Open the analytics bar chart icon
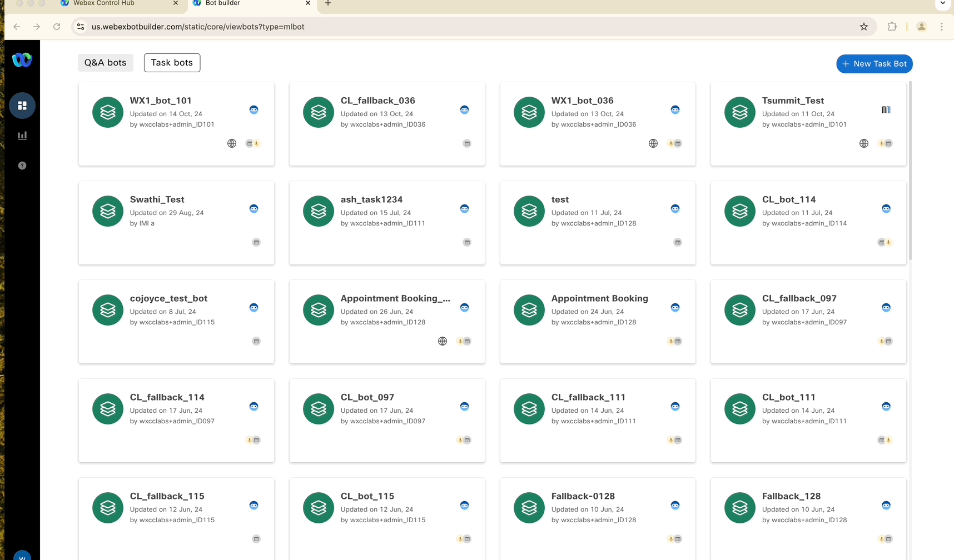The width and height of the screenshot is (954, 560). coord(22,136)
